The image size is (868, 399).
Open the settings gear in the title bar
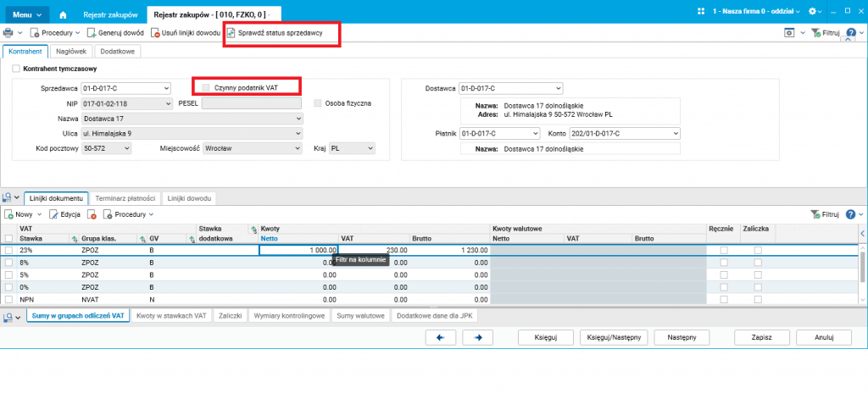[813, 11]
